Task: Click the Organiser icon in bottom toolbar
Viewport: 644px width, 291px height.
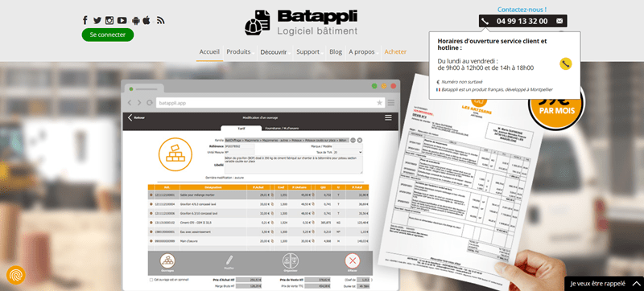Action: tap(291, 261)
